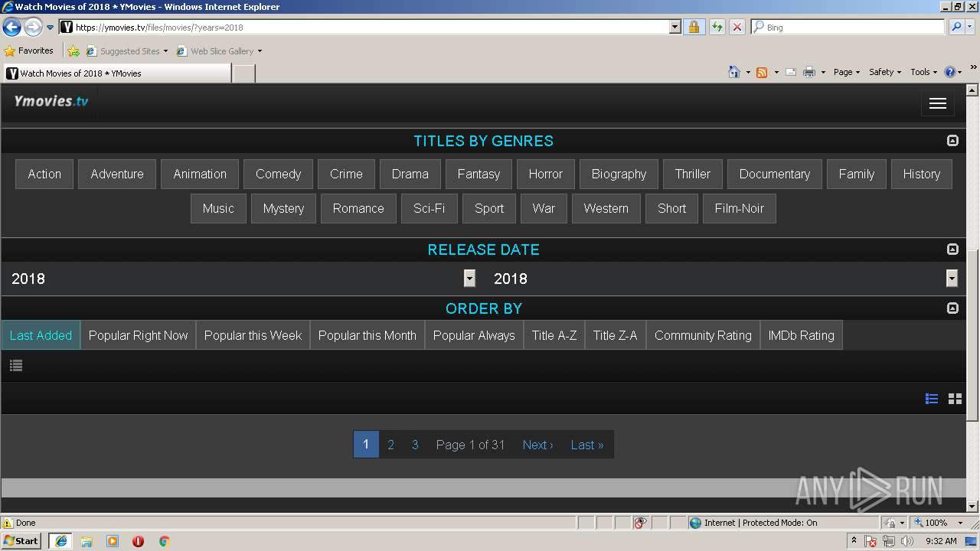Switch to list view icon
Image resolution: width=980 pixels, height=551 pixels.
coord(932,399)
